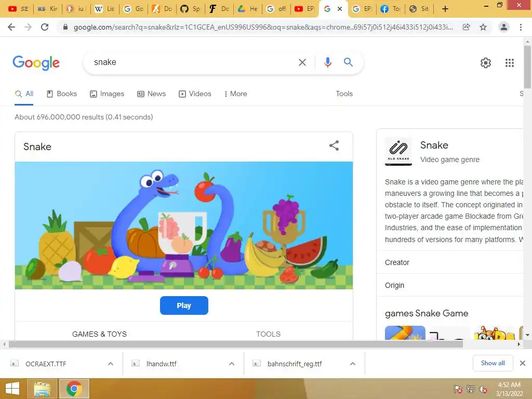Switch to the Wikipedia Lis browser tab

coord(104,9)
